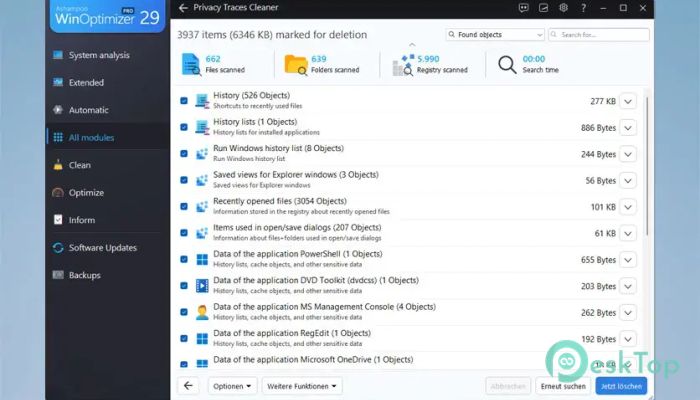Click the Search time magnifier icon
This screenshot has width=700, height=400.
point(507,65)
